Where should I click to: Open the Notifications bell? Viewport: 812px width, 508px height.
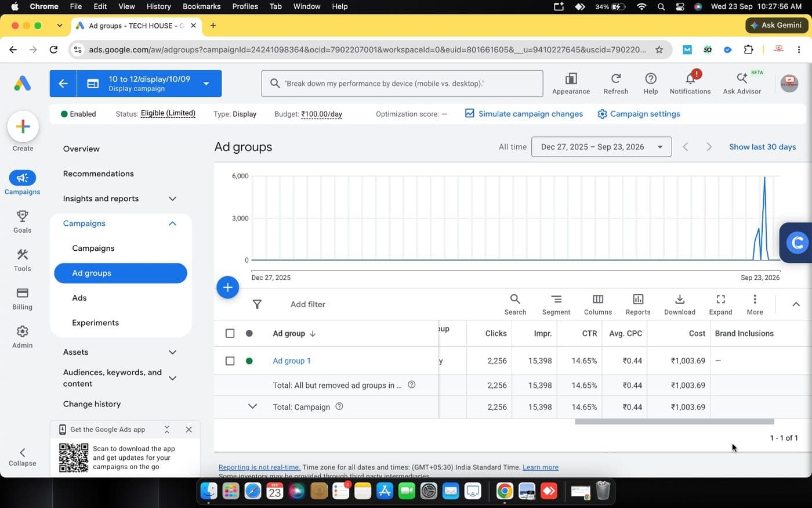[690, 84]
